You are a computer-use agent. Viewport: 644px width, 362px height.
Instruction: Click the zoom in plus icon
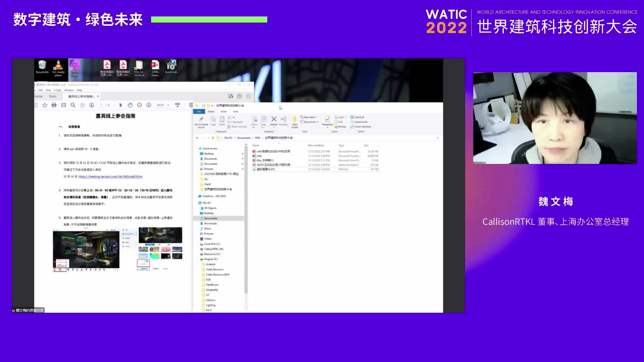149,105
